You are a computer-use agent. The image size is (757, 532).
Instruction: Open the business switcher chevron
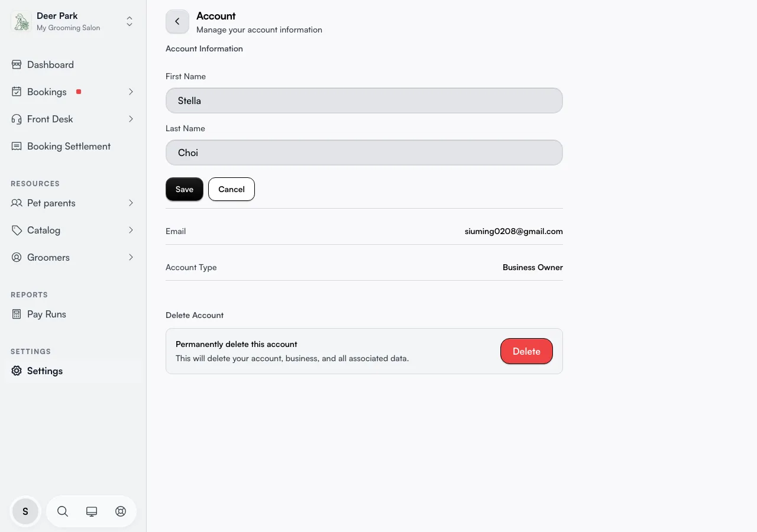point(130,22)
